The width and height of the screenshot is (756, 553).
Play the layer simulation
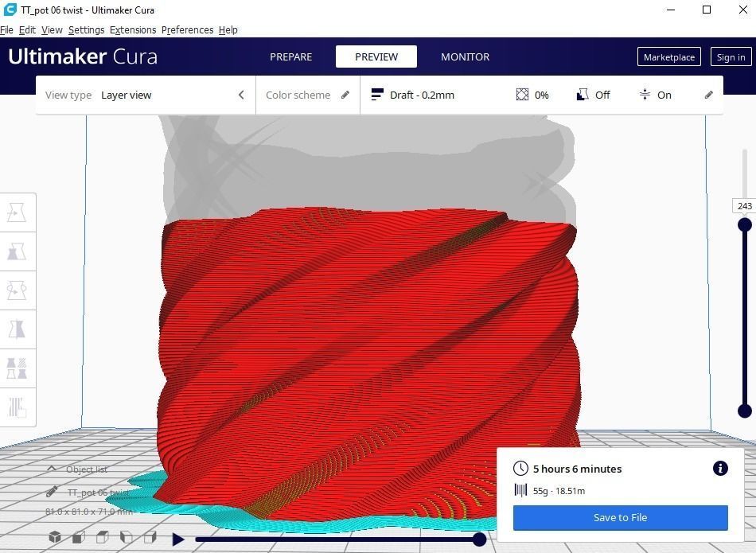coord(178,539)
